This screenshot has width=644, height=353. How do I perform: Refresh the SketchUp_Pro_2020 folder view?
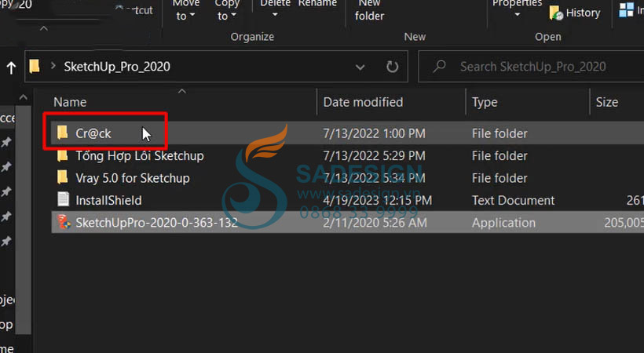pyautogui.click(x=392, y=67)
